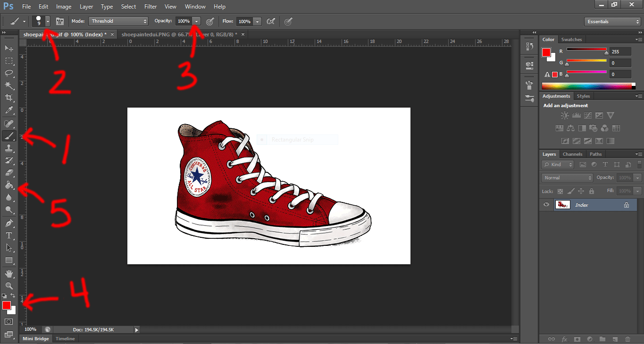Open the Mini Bridge panel tab
644x344 pixels.
pos(36,339)
